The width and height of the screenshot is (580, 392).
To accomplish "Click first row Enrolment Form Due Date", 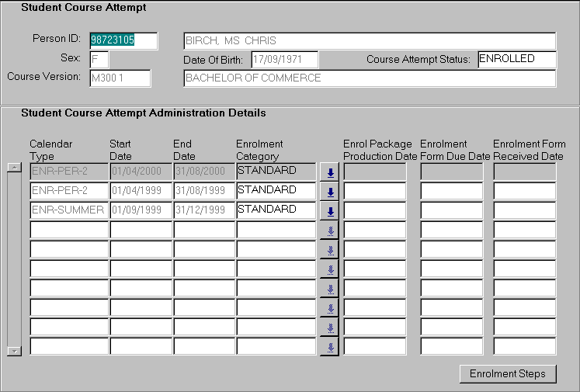I will pyautogui.click(x=451, y=172).
